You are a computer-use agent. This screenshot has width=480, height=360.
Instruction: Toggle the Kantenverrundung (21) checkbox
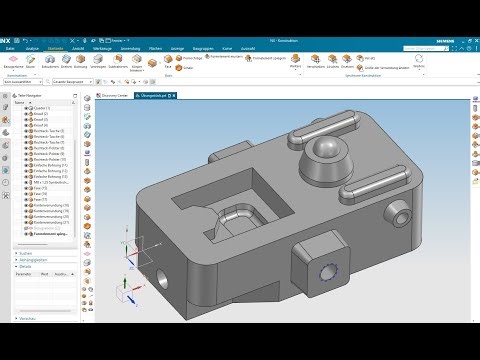pos(26,223)
